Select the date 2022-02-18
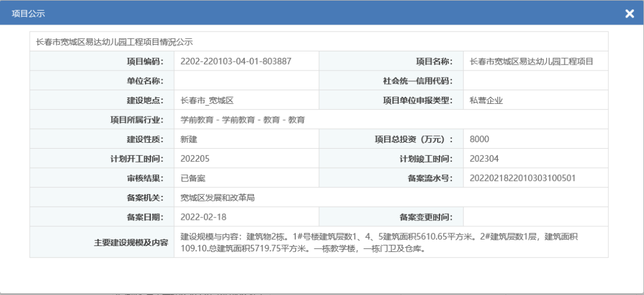 [203, 217]
